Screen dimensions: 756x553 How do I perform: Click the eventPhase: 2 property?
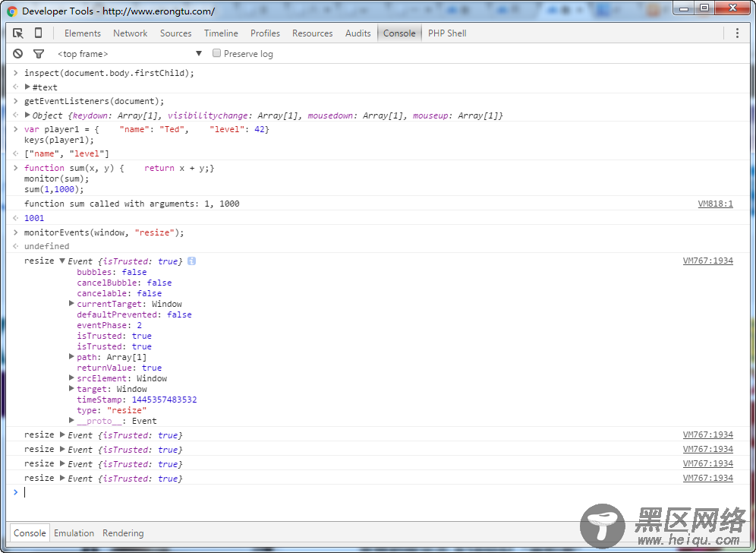point(109,325)
